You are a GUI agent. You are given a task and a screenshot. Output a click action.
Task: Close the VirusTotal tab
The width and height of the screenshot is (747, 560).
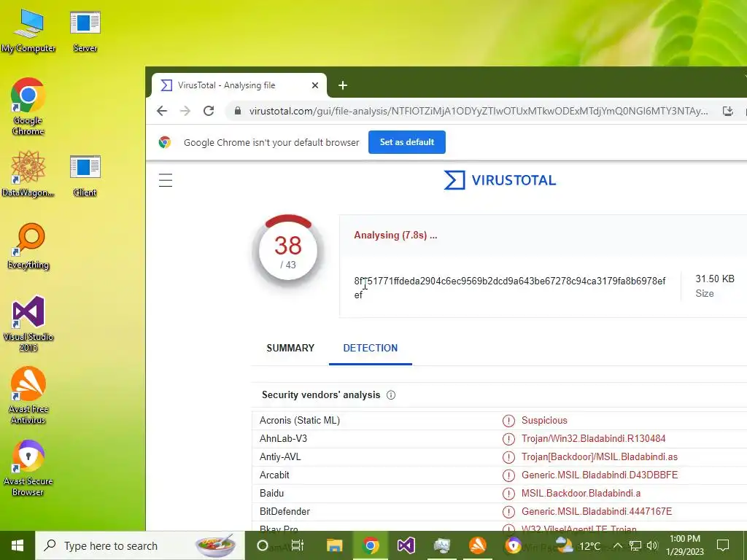[315, 85]
